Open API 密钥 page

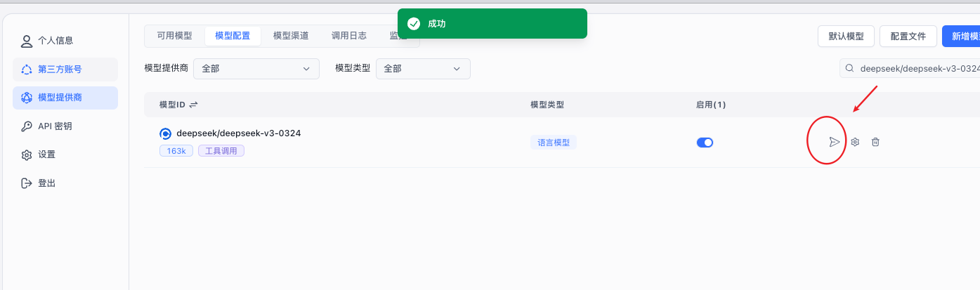pyautogui.click(x=65, y=126)
